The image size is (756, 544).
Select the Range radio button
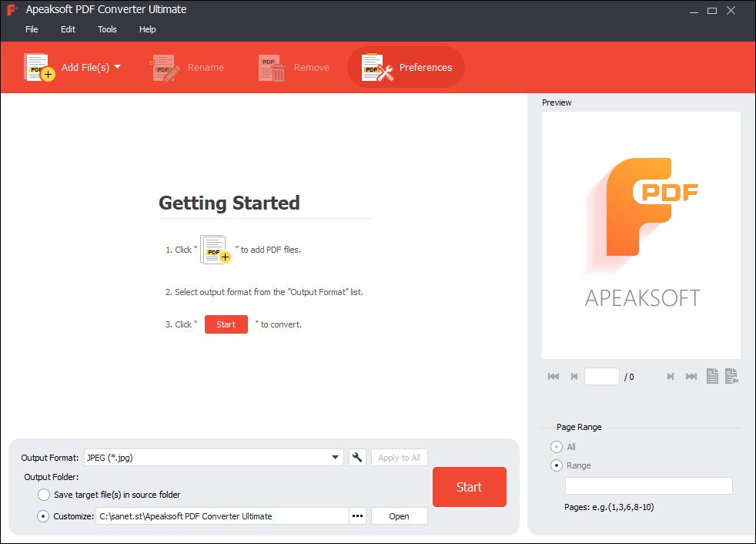pyautogui.click(x=557, y=465)
